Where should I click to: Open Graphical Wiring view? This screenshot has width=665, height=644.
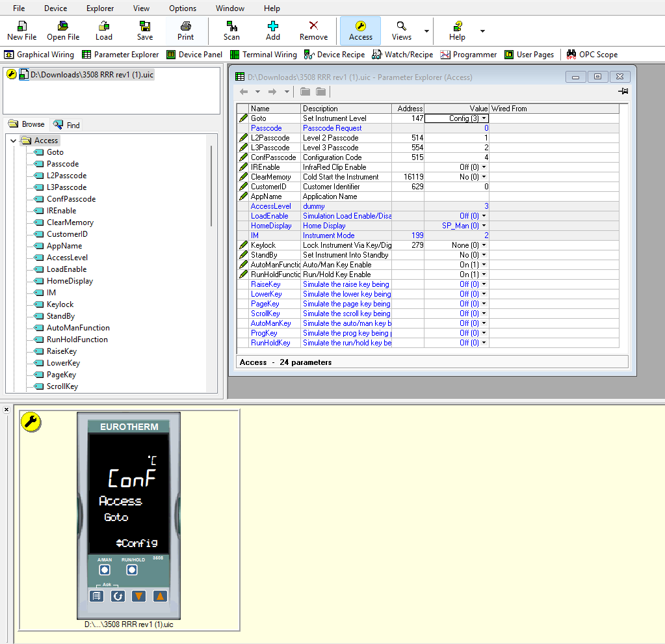tap(39, 55)
